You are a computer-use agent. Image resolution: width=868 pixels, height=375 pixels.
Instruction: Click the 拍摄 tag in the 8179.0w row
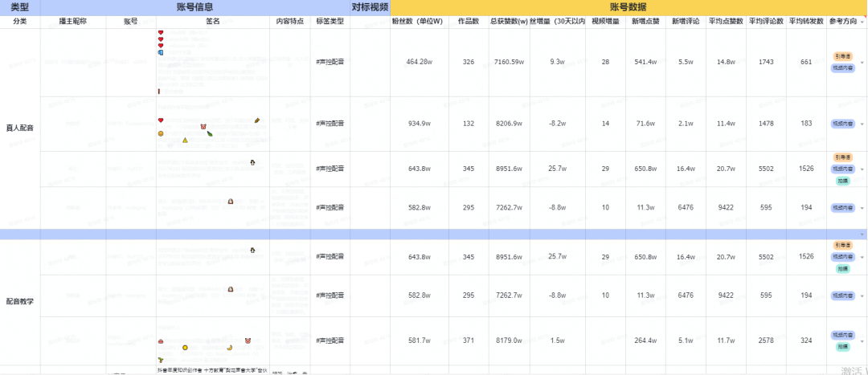(842, 347)
